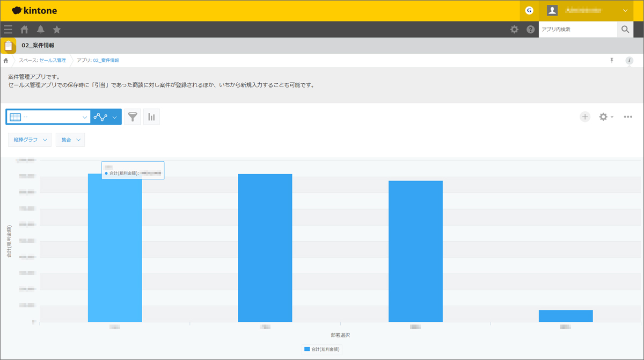This screenshot has height=360, width=644.
Task: Click the graph view line-chart icon
Action: (x=100, y=117)
